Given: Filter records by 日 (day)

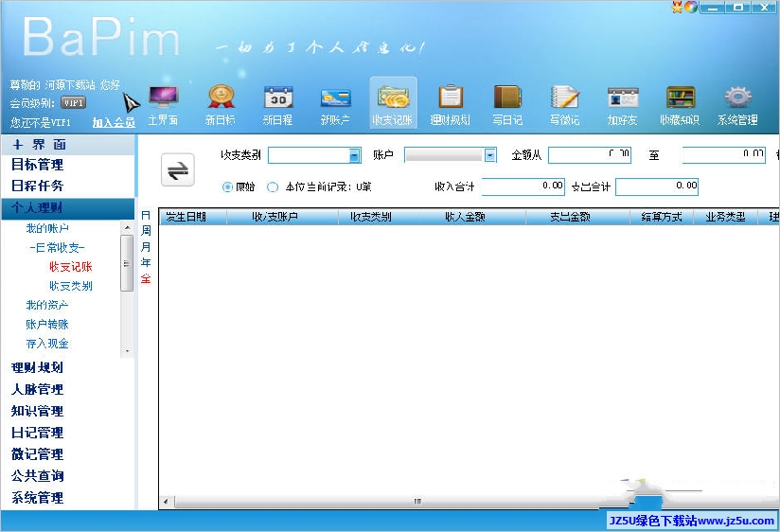Looking at the screenshot, I should coord(146,216).
